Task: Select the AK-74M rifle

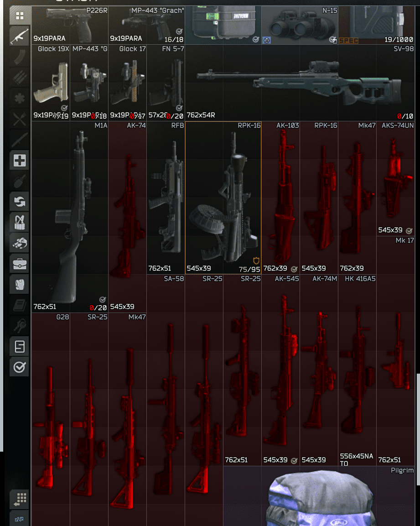Action: click(x=319, y=370)
